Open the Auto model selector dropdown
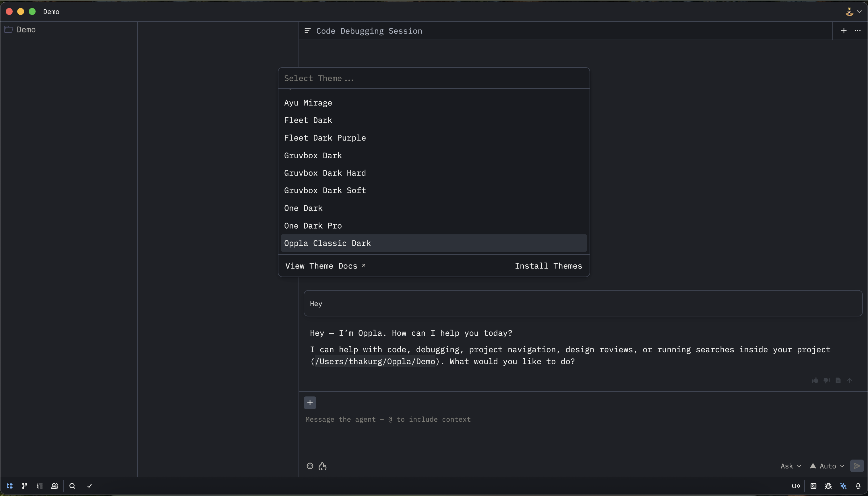The width and height of the screenshot is (868, 496). point(827,466)
